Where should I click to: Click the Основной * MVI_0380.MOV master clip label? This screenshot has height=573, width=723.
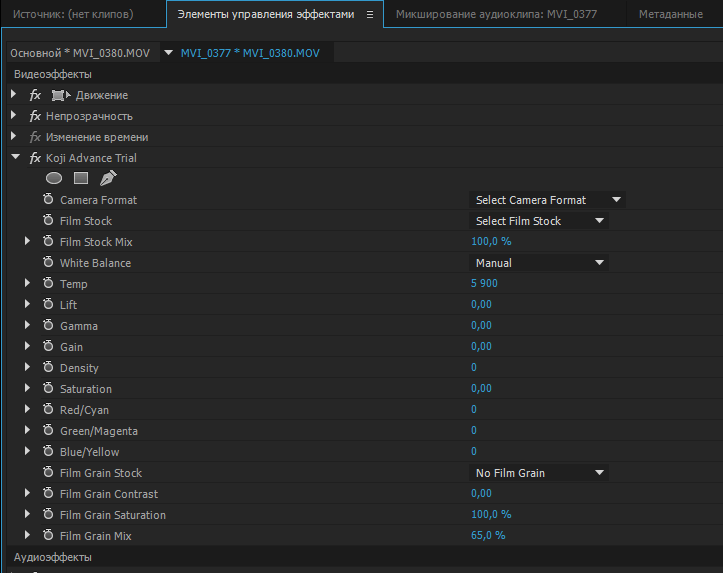pos(80,53)
